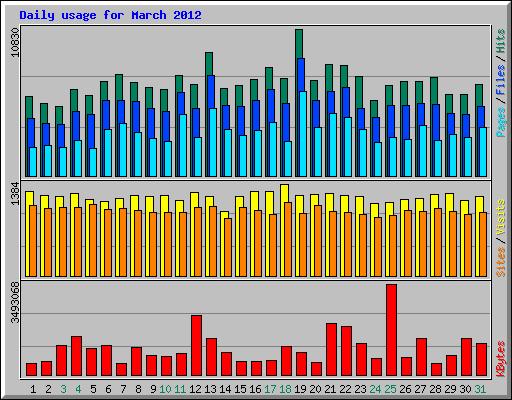Click the red KBytes bar for day 31
The width and height of the screenshot is (512, 400).
point(481,360)
